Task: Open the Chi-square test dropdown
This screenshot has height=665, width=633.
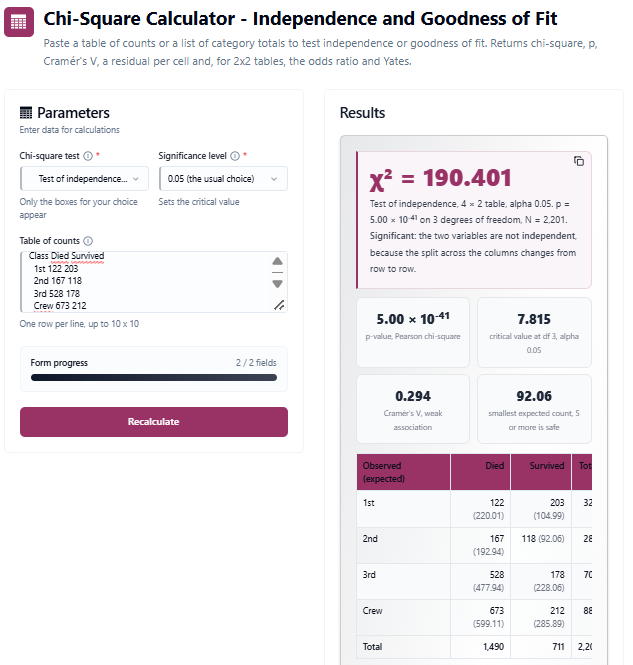Action: [x=84, y=179]
